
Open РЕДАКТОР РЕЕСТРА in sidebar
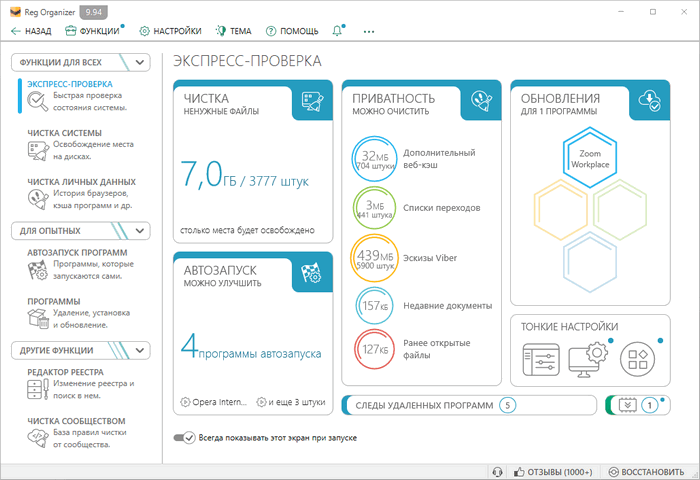[65, 372]
